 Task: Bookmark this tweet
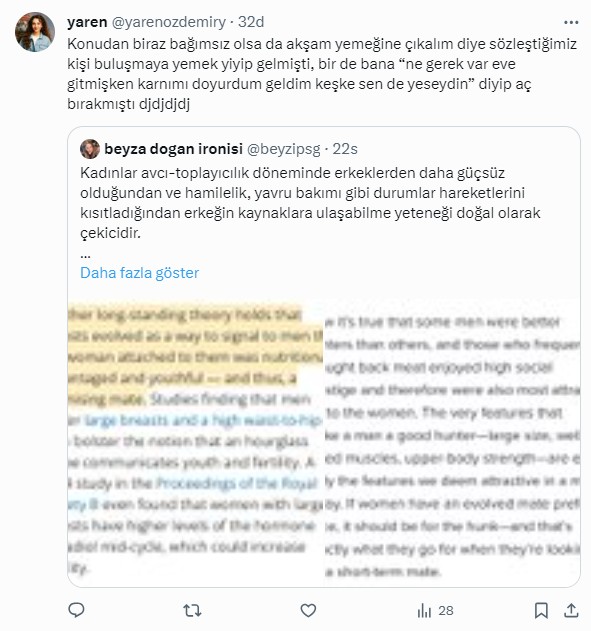coord(541,610)
